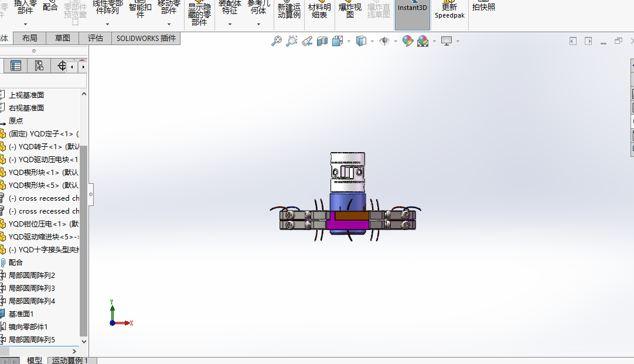Toggle the Hide/Show Items eye icon

tap(384, 41)
